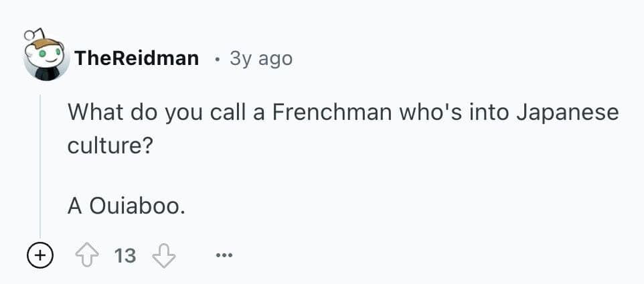Click the punchline text "A Ouiaboo."
Image resolution: width=644 pixels, height=284 pixels.
pyautogui.click(x=125, y=206)
